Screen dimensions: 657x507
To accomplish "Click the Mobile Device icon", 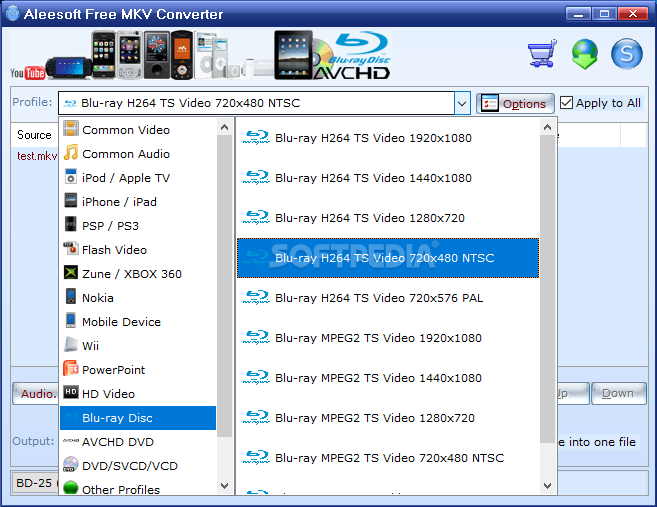I will (71, 320).
